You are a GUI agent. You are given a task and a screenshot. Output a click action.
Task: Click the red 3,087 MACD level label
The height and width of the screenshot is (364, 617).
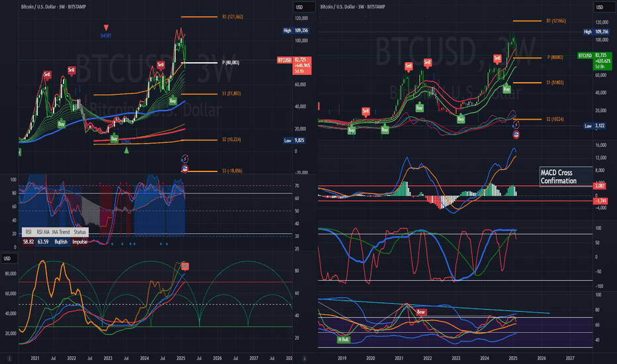(600, 186)
